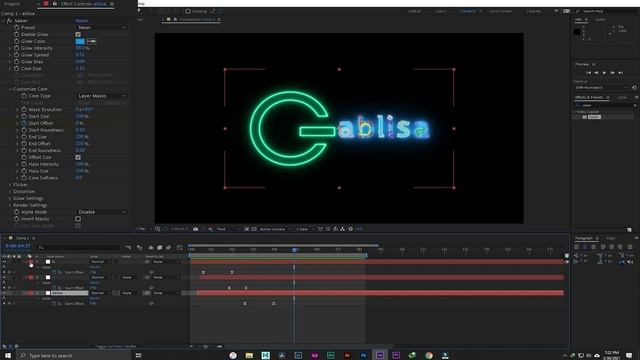
Task: Select the Effect Controls ablisa tab
Action: [x=83, y=4]
